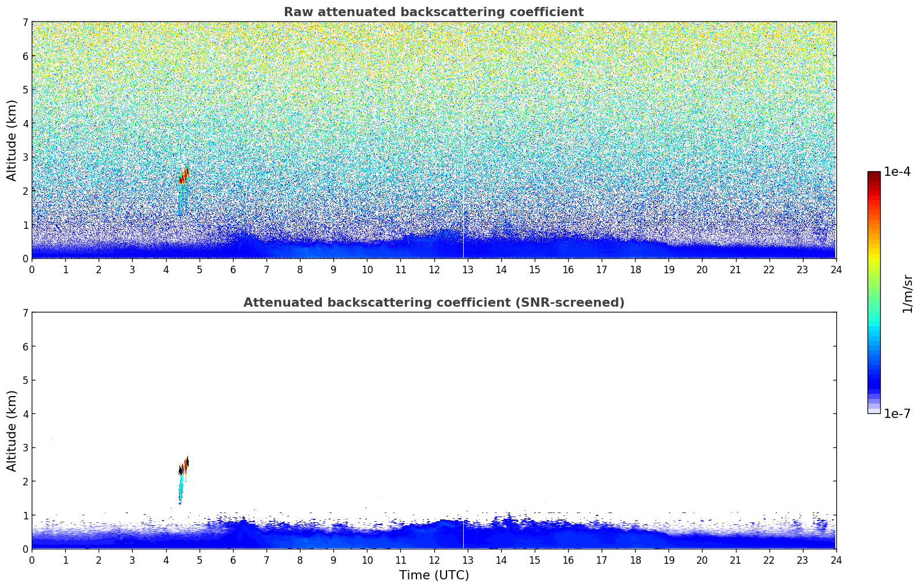Image resolution: width=920 pixels, height=588 pixels.
Task: Click the '1/m/sr' colorbar unit label
Action: click(907, 293)
